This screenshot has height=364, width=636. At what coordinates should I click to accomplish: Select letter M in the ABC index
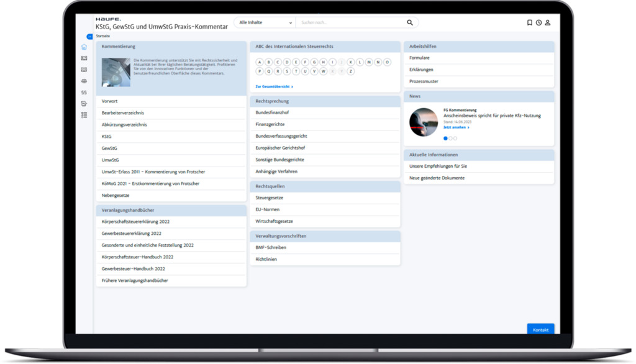[x=369, y=62]
